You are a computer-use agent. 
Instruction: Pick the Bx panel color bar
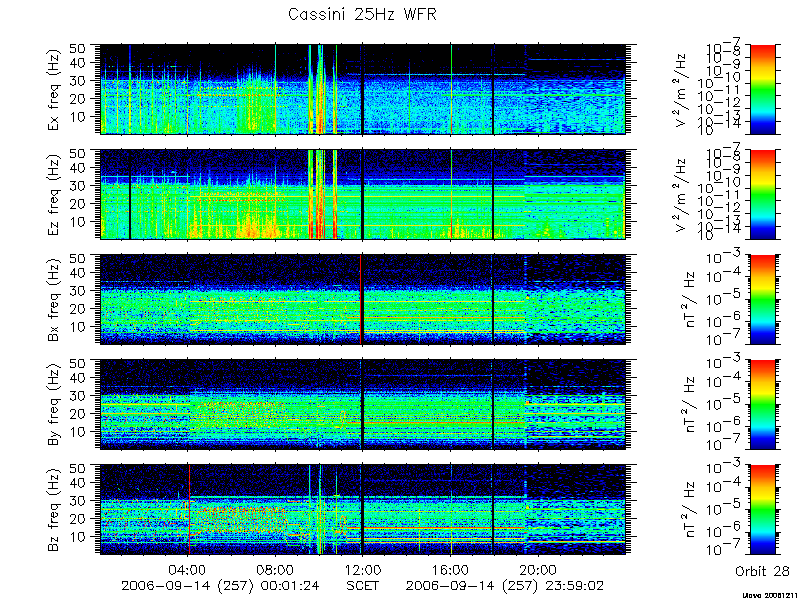(x=763, y=299)
